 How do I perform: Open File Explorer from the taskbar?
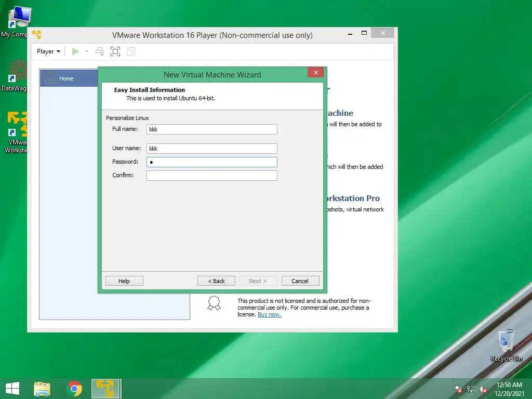(x=42, y=389)
